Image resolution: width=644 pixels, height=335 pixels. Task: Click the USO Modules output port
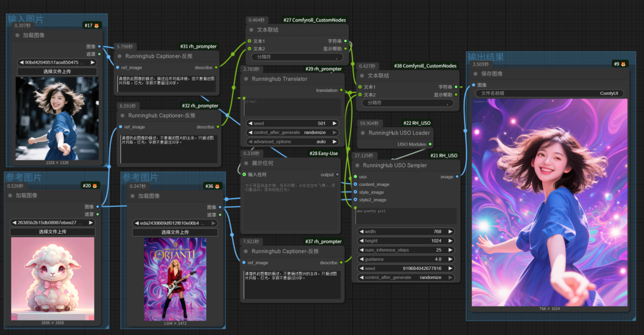pyautogui.click(x=430, y=144)
